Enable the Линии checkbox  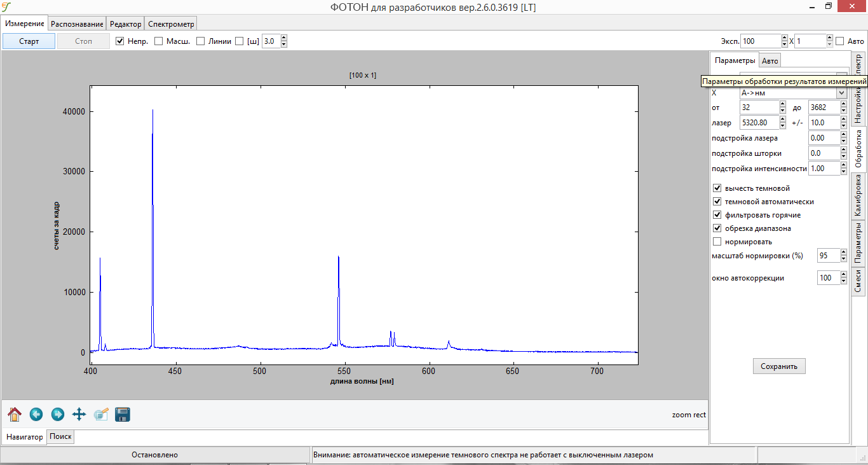(x=201, y=41)
